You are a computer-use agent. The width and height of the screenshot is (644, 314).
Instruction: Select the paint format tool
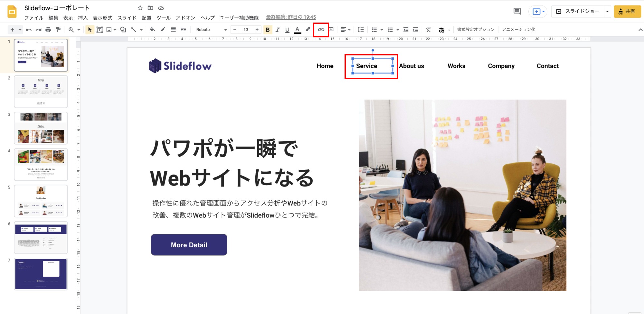58,30
